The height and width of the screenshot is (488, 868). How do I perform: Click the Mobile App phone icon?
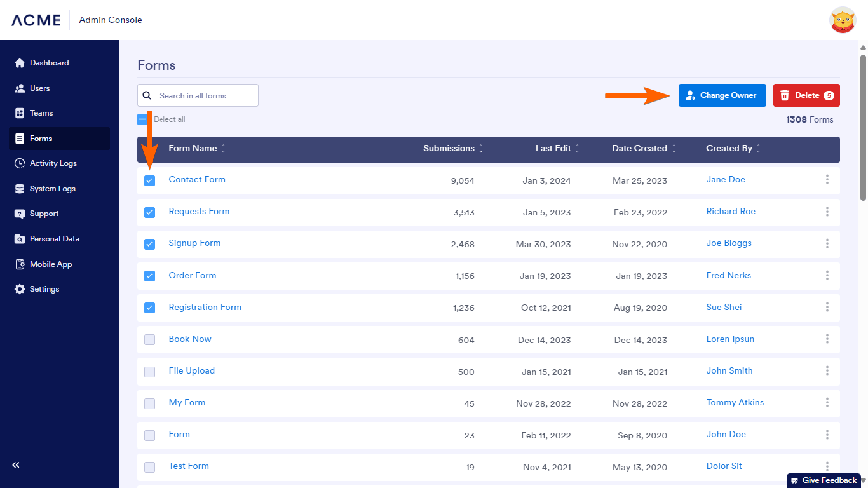19,264
